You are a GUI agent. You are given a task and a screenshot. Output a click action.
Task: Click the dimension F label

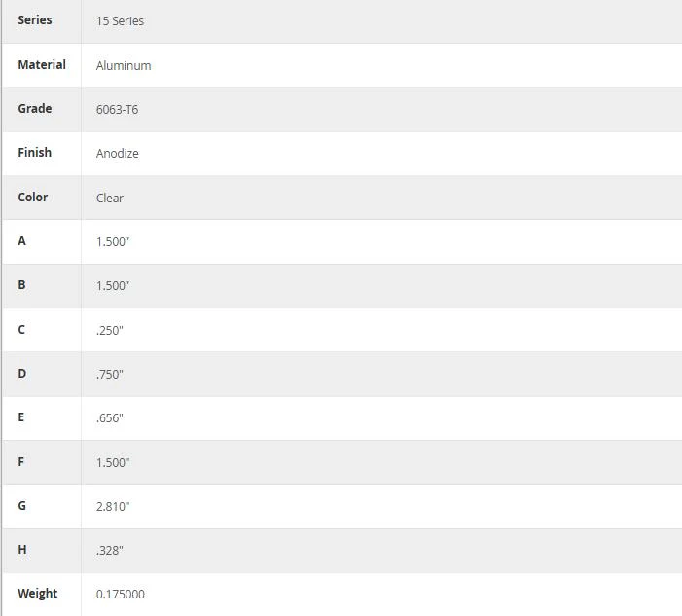point(20,461)
